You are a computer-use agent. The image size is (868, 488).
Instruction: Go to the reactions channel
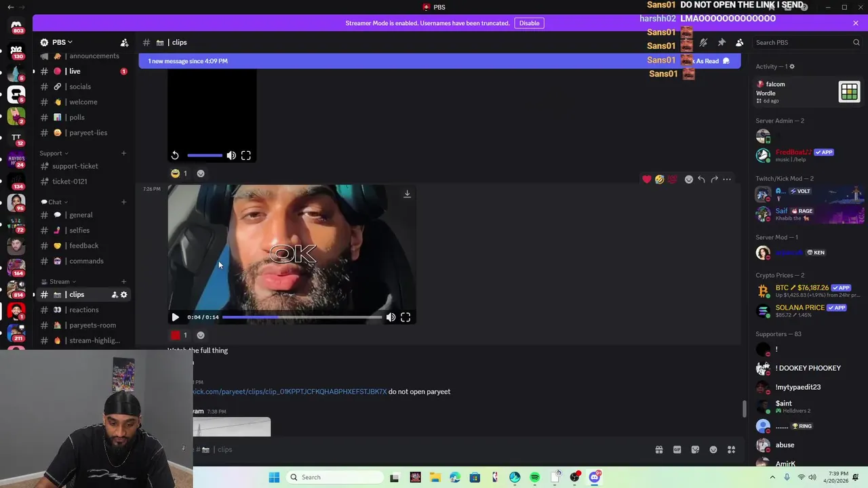point(83,310)
